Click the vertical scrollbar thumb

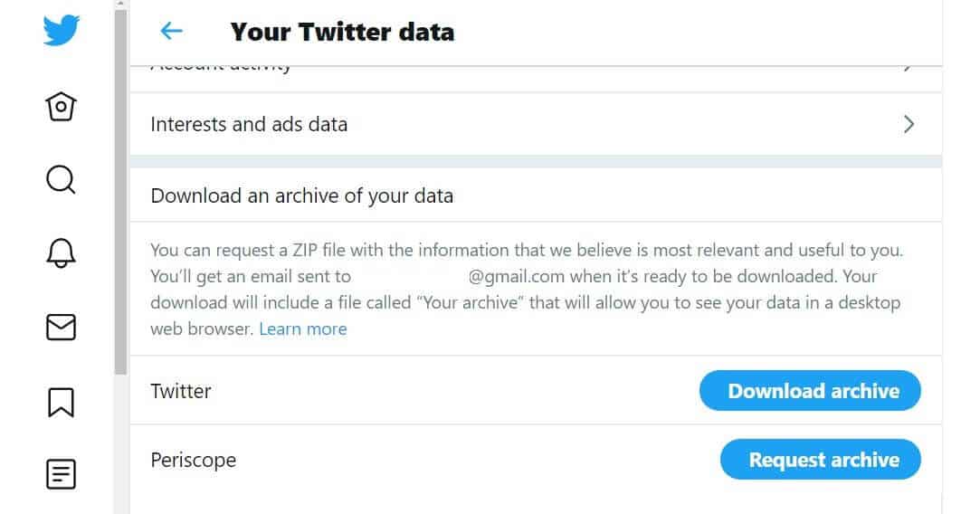pos(120,191)
